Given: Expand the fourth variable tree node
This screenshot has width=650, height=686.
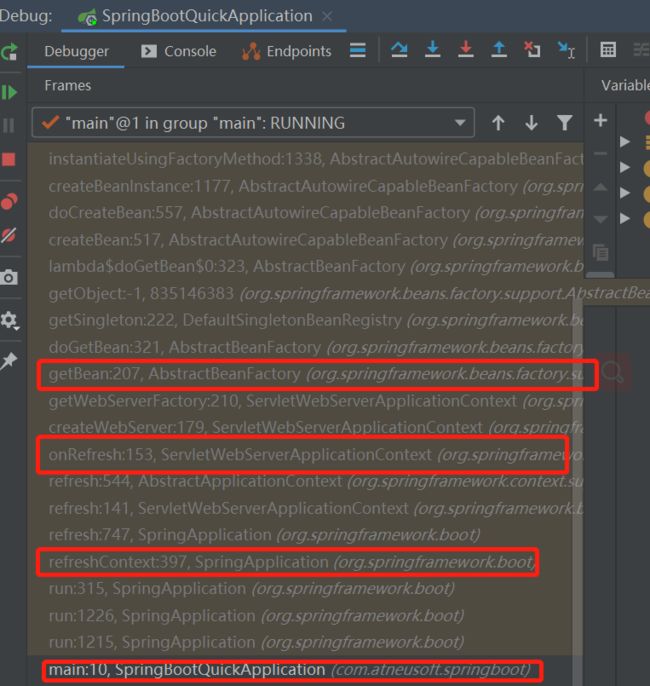Looking at the screenshot, I should 625,218.
